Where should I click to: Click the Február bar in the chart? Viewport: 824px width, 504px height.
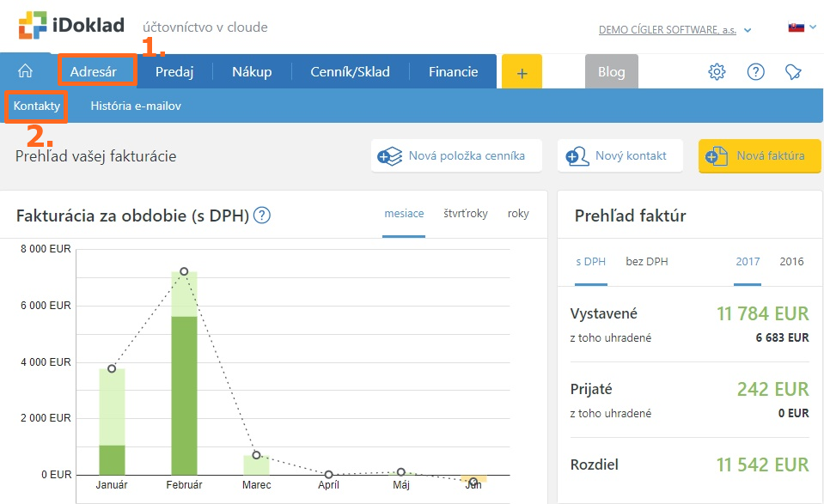184,386
